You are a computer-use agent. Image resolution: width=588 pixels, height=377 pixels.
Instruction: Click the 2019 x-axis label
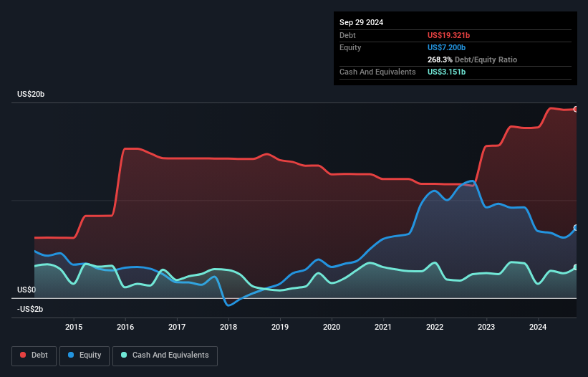280,327
